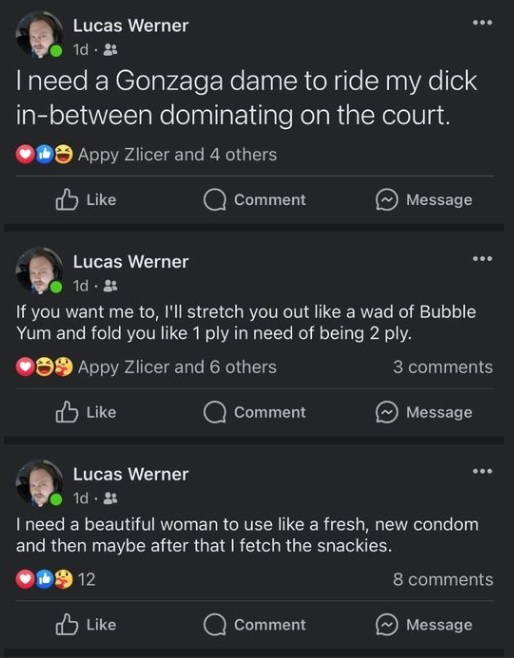This screenshot has height=658, width=514.
Task: Tap Messenger icon on the first post
Action: [x=386, y=200]
